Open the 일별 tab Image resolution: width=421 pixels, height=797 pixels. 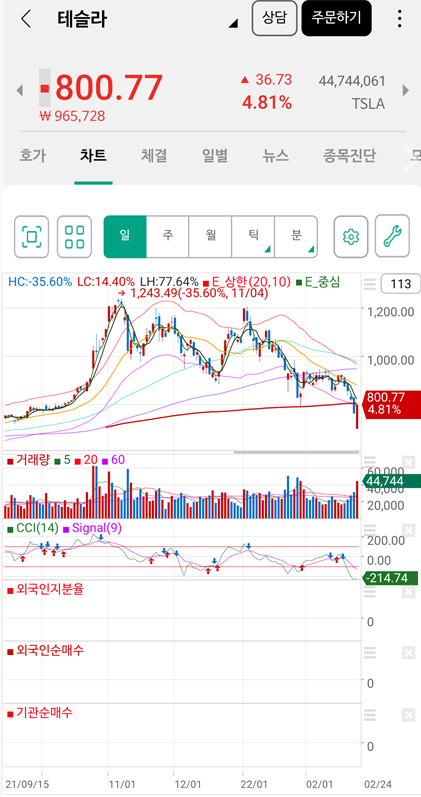coord(215,156)
